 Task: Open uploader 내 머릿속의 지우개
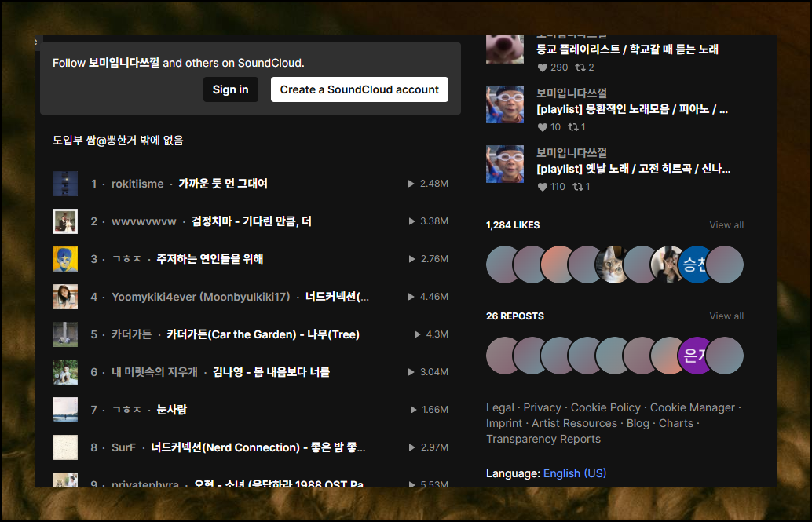tap(155, 372)
